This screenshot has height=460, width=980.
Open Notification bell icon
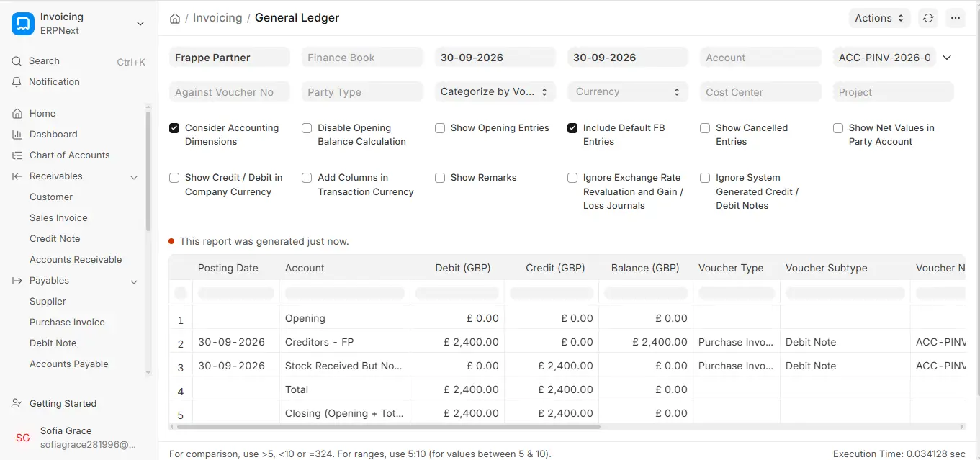click(17, 82)
